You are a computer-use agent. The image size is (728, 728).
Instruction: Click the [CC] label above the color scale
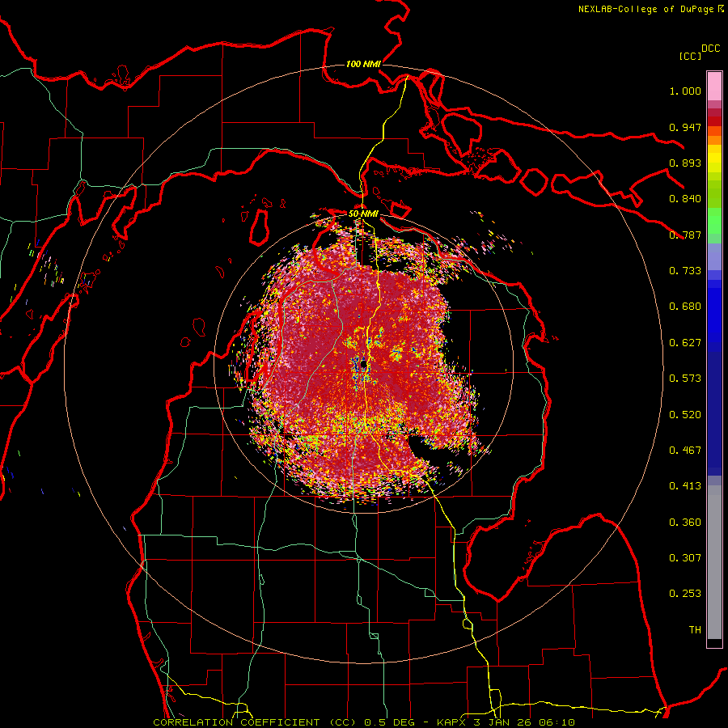pyautogui.click(x=690, y=56)
